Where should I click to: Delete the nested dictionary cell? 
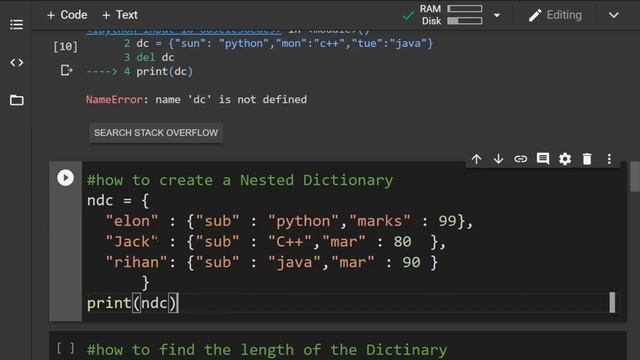[x=587, y=159]
